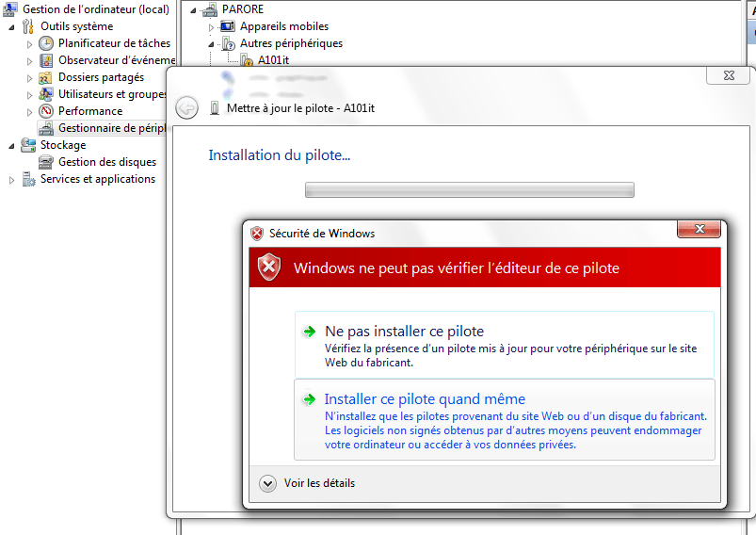The image size is (756, 535).
Task: Expand the Observateur d'événements node
Action: pos(29,61)
